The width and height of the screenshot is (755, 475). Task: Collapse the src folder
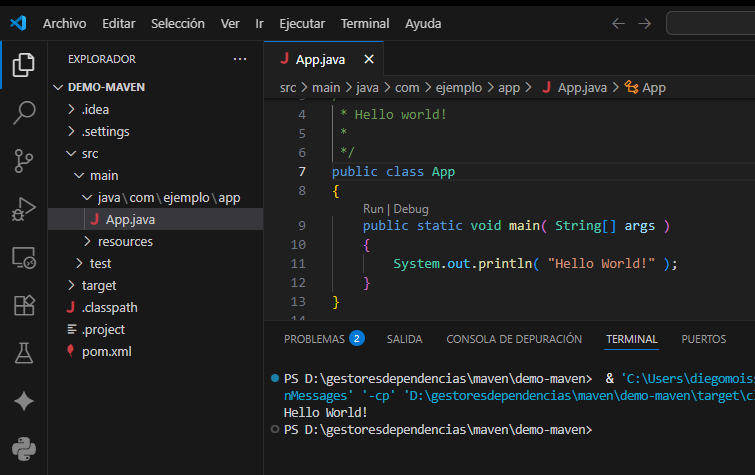point(90,153)
